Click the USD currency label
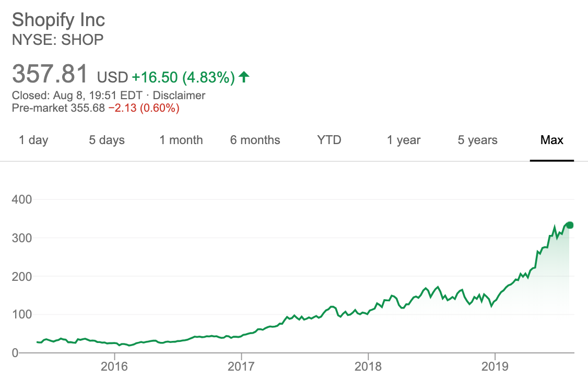Screen dimensions: 588x379 click(112, 77)
